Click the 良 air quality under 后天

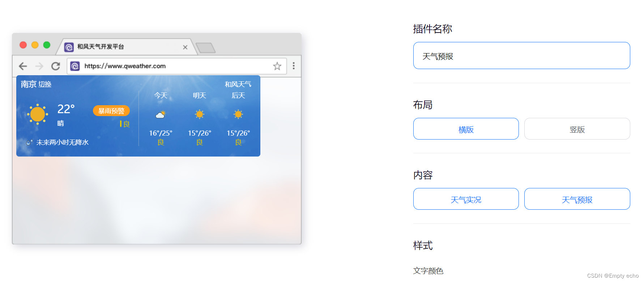tap(238, 142)
